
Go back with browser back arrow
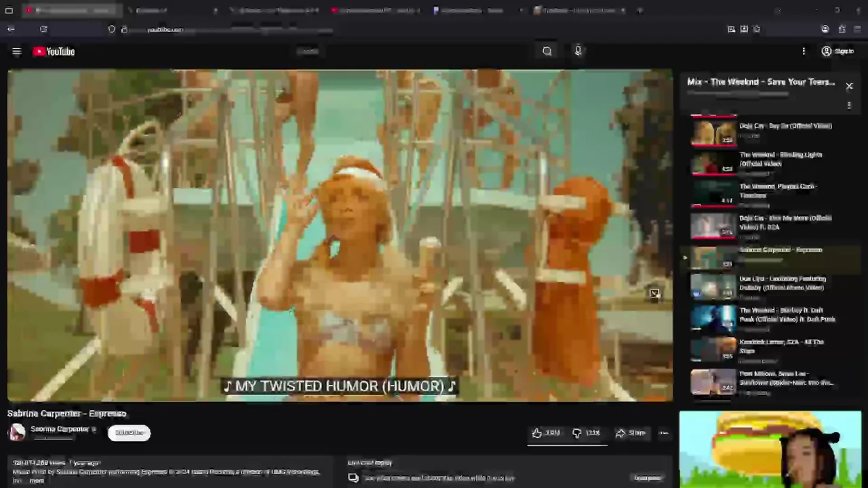click(11, 29)
